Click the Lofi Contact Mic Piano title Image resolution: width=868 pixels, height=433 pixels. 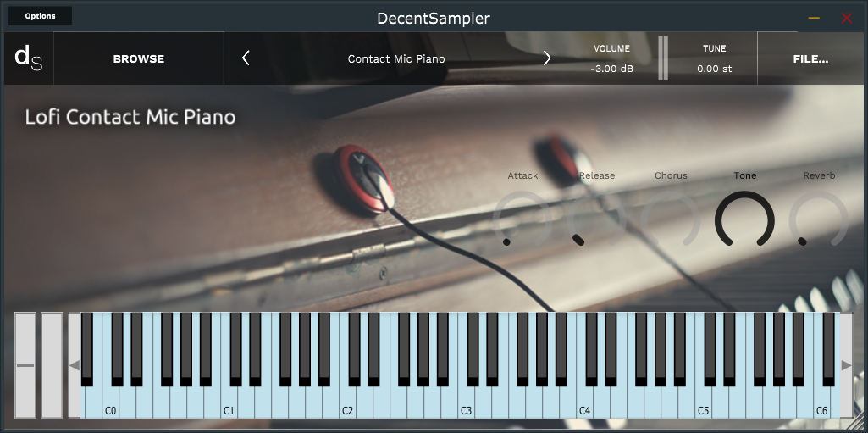[x=130, y=118]
